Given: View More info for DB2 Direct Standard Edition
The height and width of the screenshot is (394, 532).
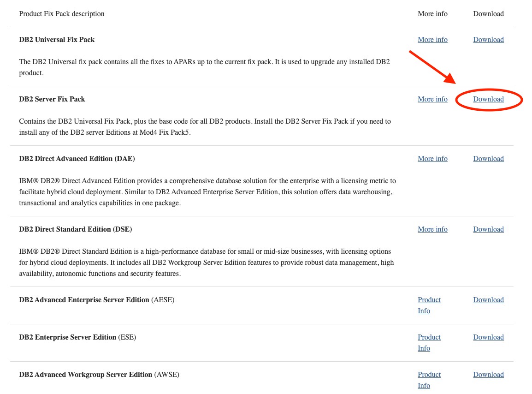Looking at the screenshot, I should point(432,229).
